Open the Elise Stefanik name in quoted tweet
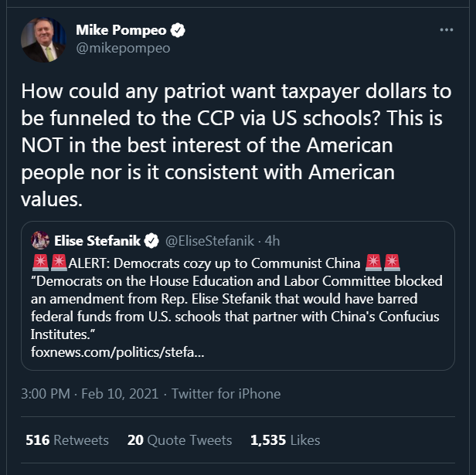476x475 pixels. pyautogui.click(x=97, y=241)
